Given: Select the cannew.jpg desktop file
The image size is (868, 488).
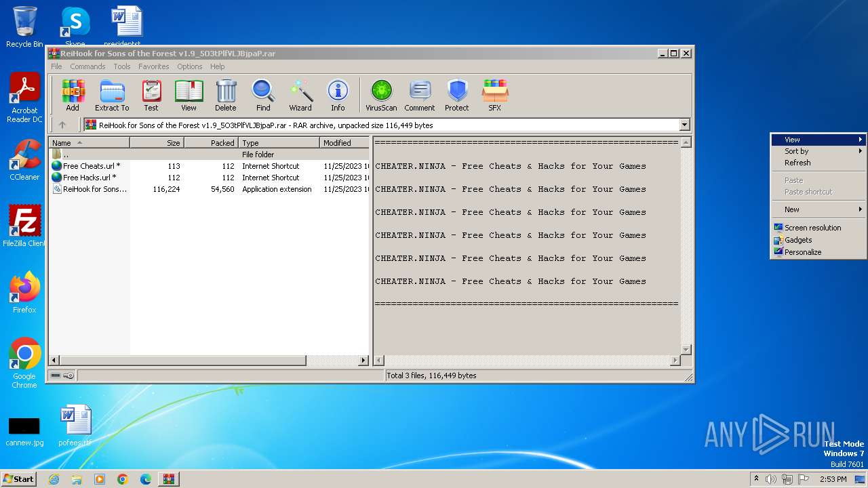Looking at the screenshot, I should pyautogui.click(x=24, y=431).
